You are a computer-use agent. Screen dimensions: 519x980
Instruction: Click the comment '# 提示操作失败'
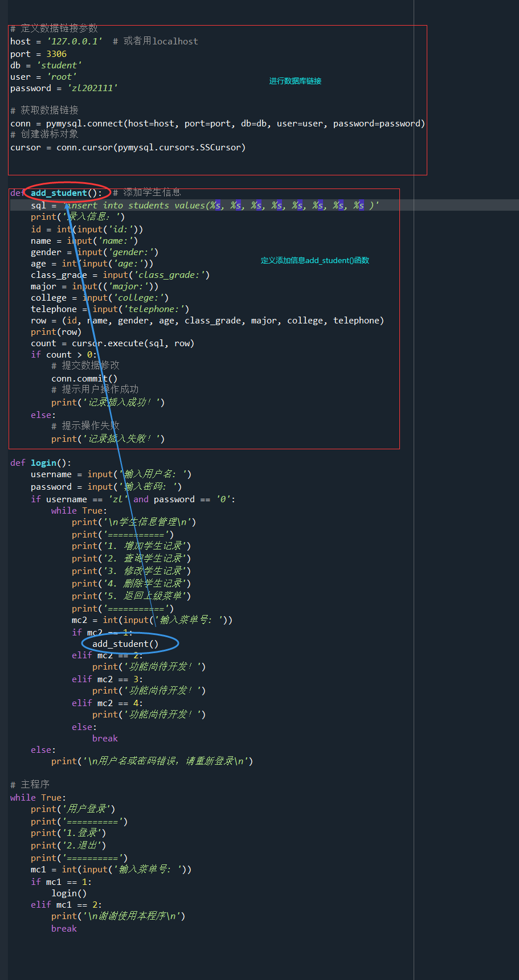(85, 426)
